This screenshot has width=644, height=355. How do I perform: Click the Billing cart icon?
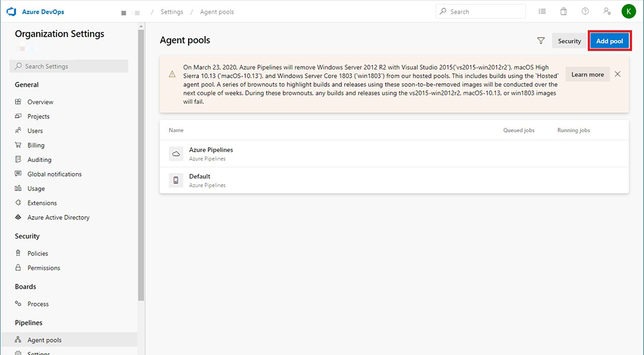pos(18,145)
